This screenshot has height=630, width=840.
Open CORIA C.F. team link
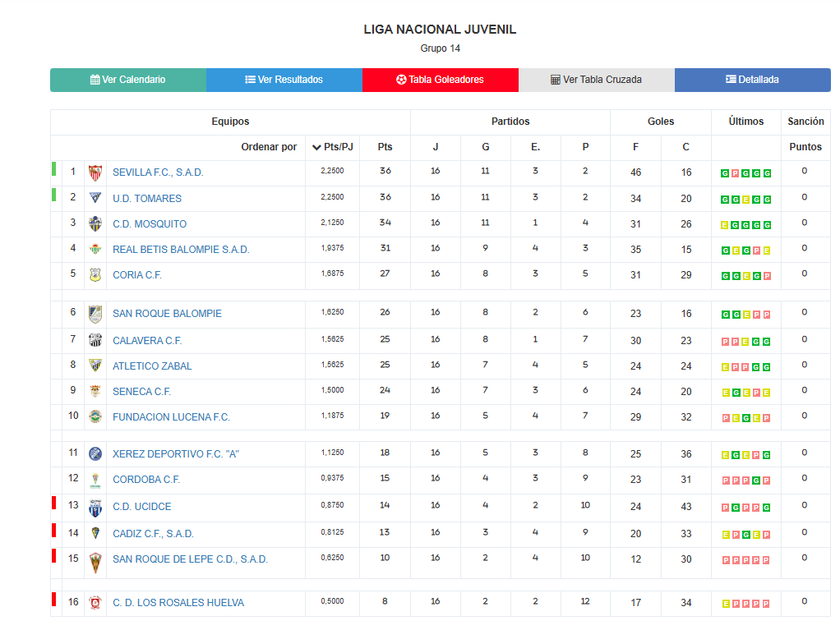[137, 275]
